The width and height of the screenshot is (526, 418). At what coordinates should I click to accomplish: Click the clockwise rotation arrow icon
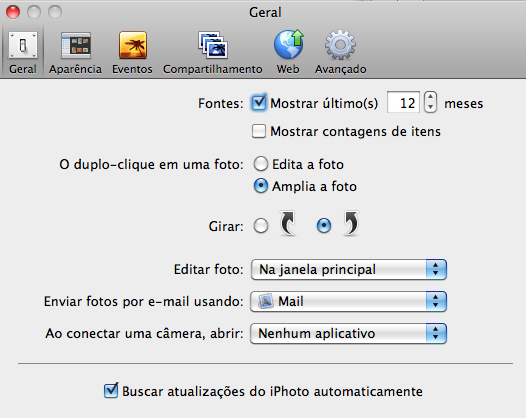(351, 223)
